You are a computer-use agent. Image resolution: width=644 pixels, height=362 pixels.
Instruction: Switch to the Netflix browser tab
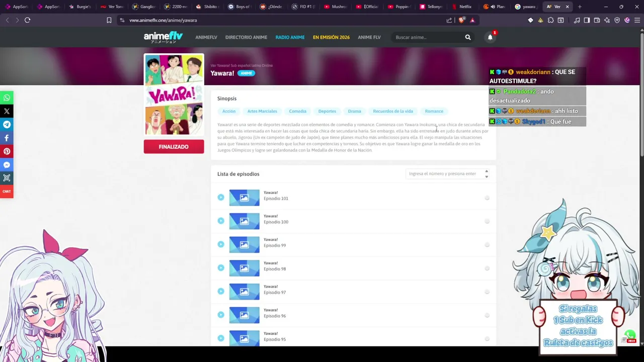462,7
